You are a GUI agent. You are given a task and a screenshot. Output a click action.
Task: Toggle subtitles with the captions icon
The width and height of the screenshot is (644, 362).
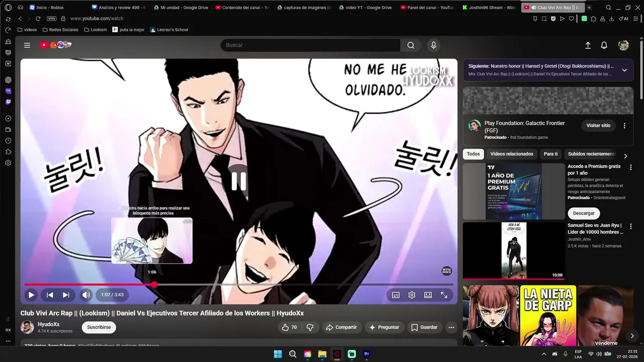point(396,295)
